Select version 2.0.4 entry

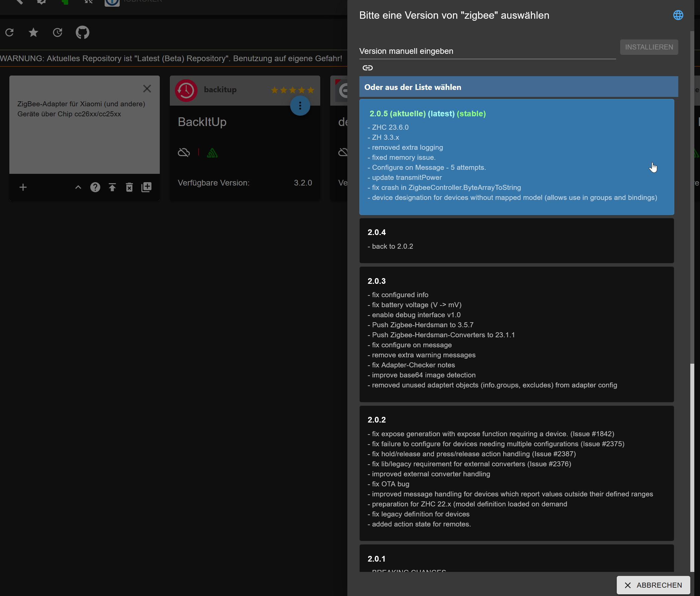[516, 240]
